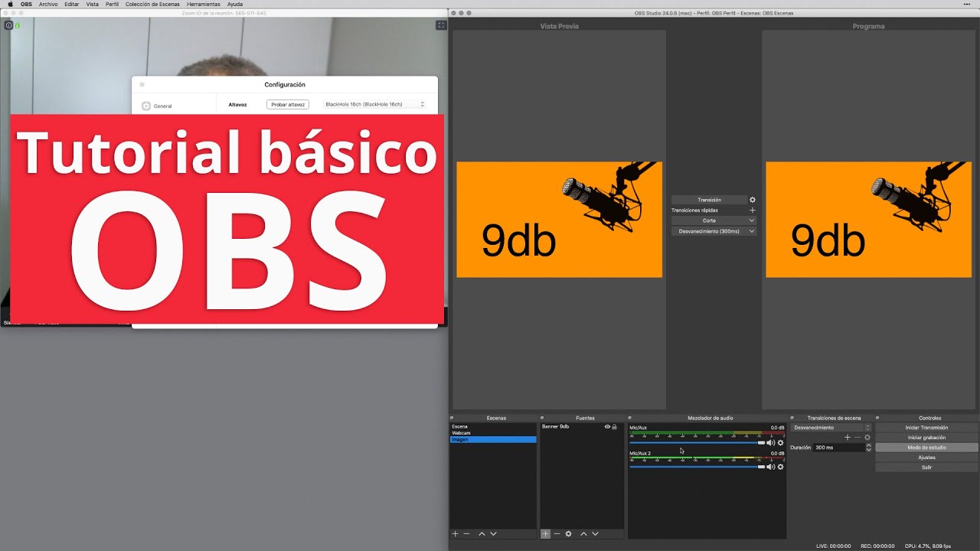Click Iniciar grabación

click(926, 437)
